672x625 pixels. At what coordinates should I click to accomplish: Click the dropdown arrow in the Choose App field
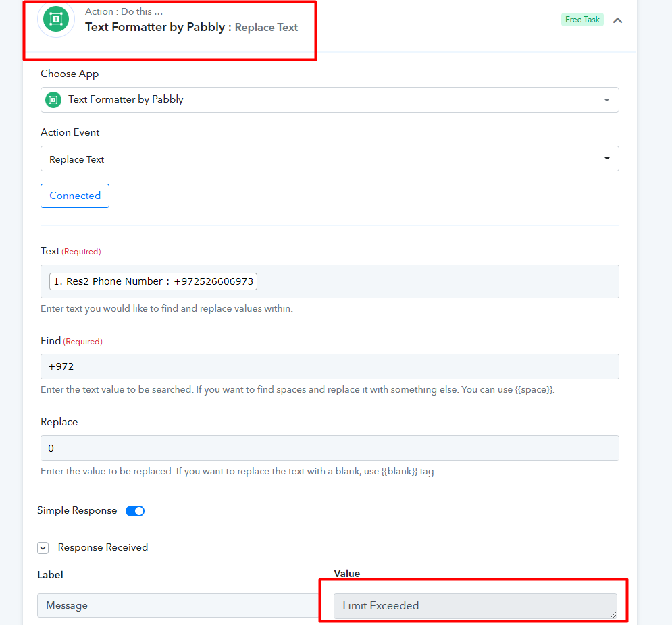point(606,100)
